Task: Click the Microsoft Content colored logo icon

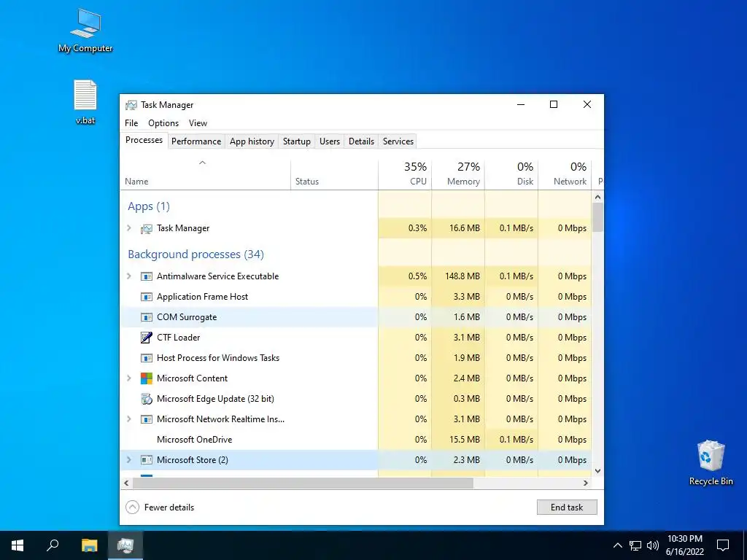Action: pos(146,378)
